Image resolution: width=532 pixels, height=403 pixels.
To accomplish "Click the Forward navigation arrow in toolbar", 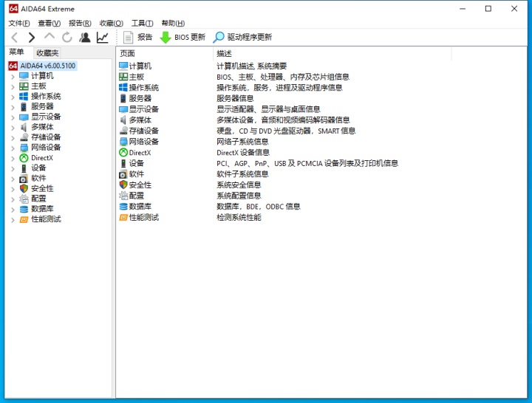I will 32,37.
